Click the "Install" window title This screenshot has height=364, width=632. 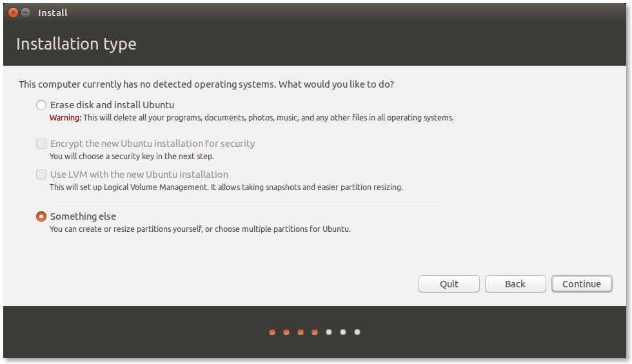[52, 13]
